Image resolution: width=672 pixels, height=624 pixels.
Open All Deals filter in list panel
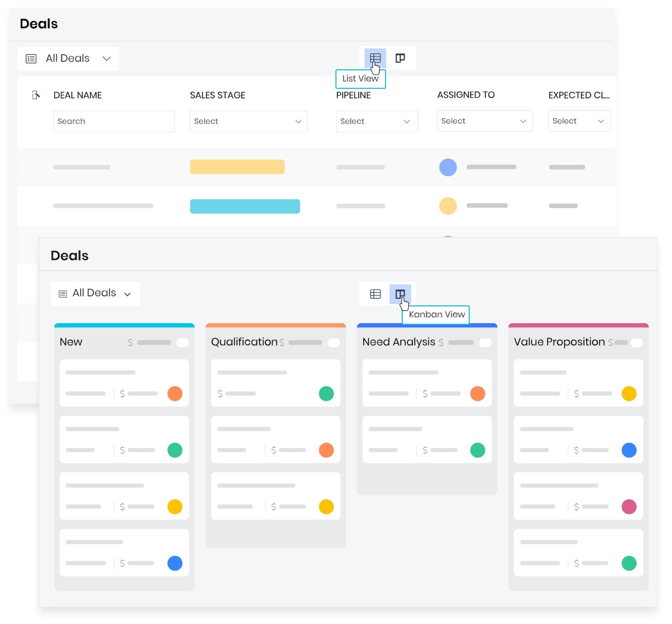point(68,58)
